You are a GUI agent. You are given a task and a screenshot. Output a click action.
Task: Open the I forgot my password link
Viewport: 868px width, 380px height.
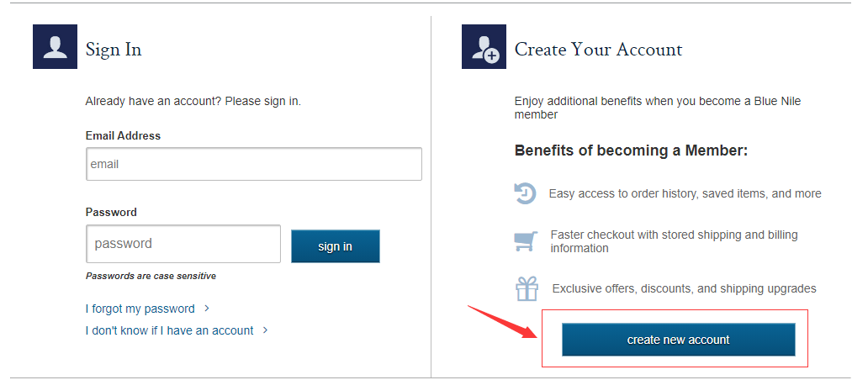click(x=140, y=309)
